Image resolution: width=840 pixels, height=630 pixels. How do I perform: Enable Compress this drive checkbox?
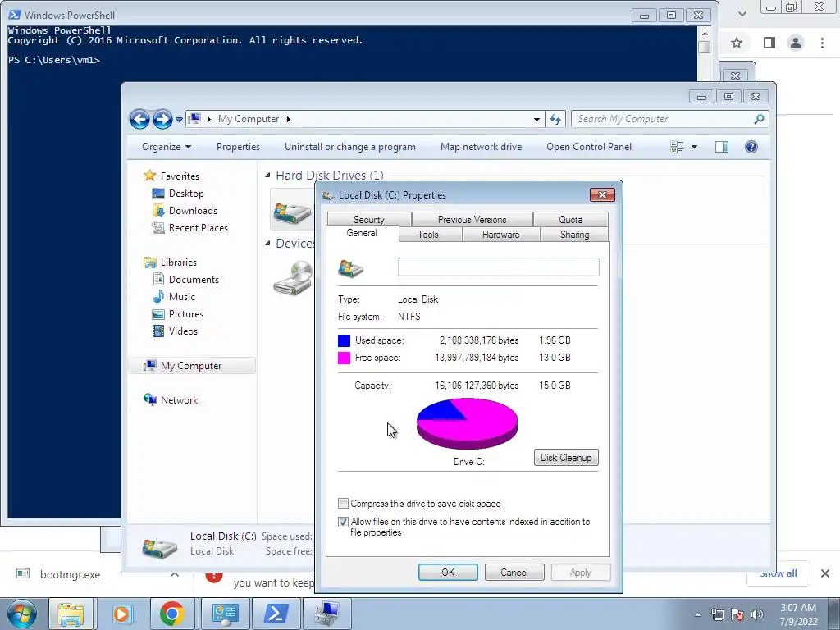(x=343, y=504)
